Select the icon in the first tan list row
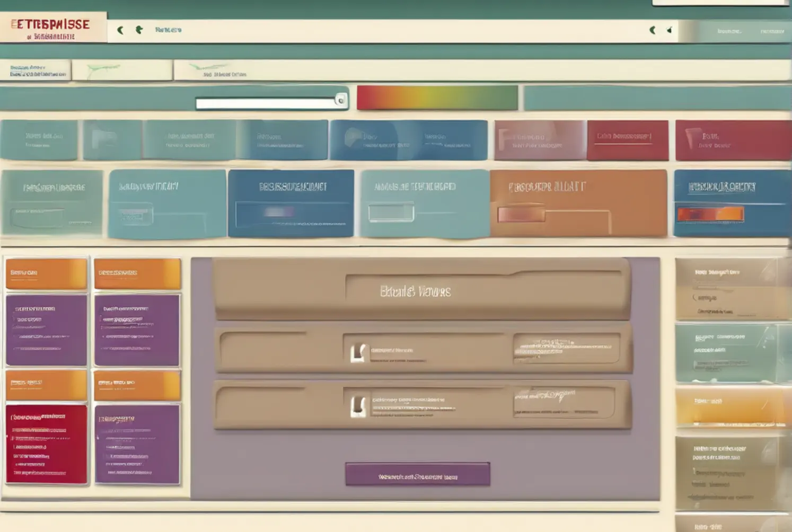 (359, 352)
